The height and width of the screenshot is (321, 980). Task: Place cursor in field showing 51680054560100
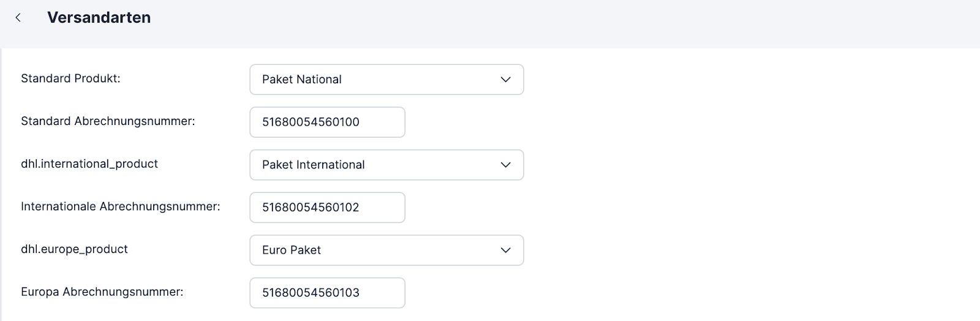(327, 122)
